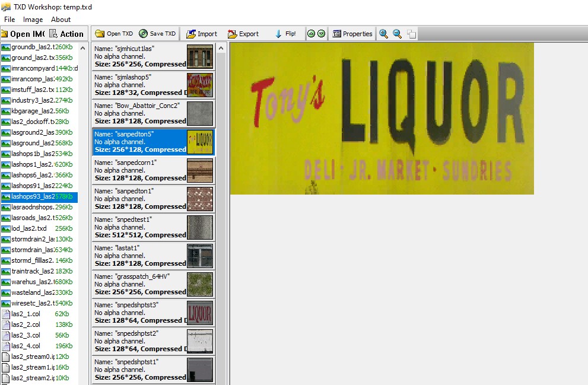The image size is (588, 385).
Task: Click the Flip! arrow button
Action: (285, 34)
